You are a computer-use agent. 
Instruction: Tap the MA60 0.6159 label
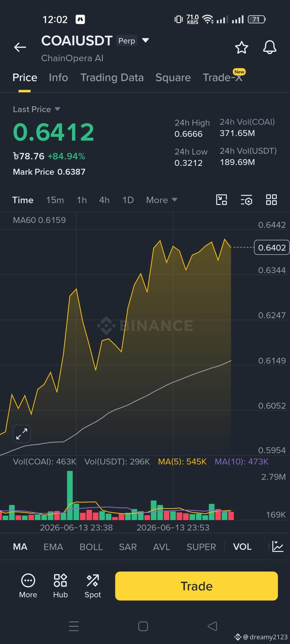click(x=39, y=220)
